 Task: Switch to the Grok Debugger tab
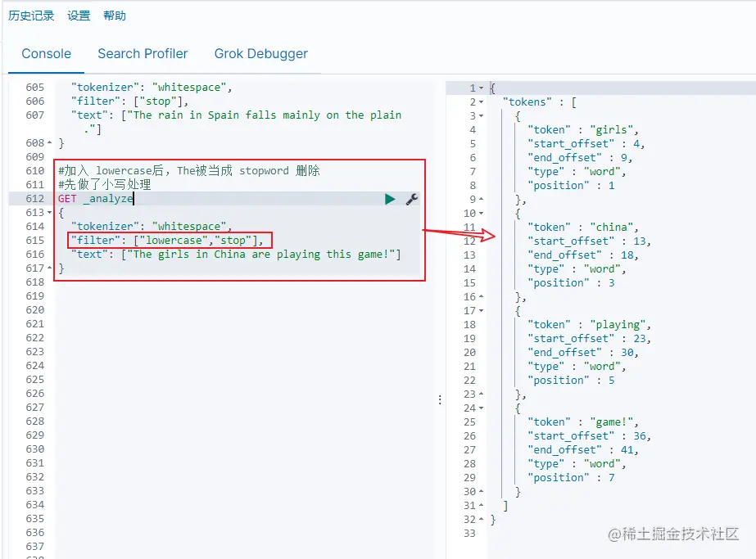tap(260, 53)
